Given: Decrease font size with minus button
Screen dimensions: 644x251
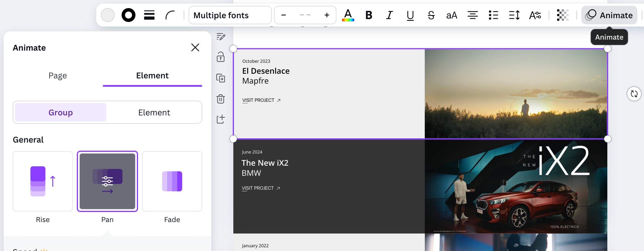Looking at the screenshot, I should pyautogui.click(x=284, y=15).
